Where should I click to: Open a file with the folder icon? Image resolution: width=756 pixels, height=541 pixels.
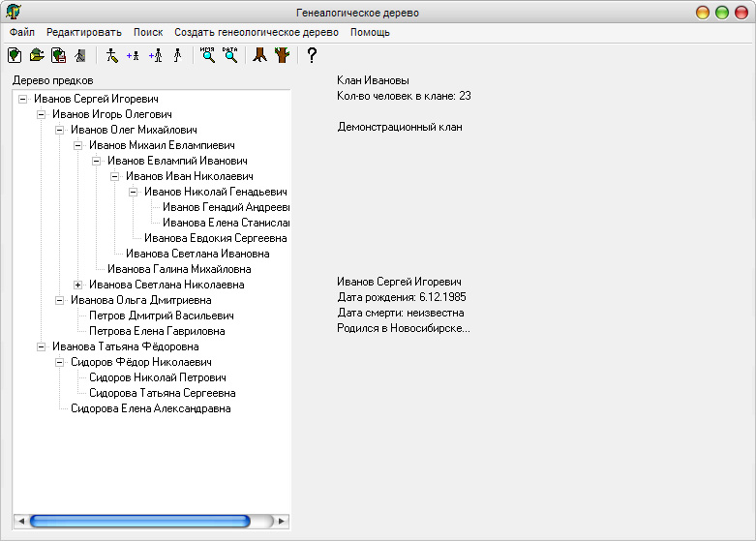click(37, 55)
